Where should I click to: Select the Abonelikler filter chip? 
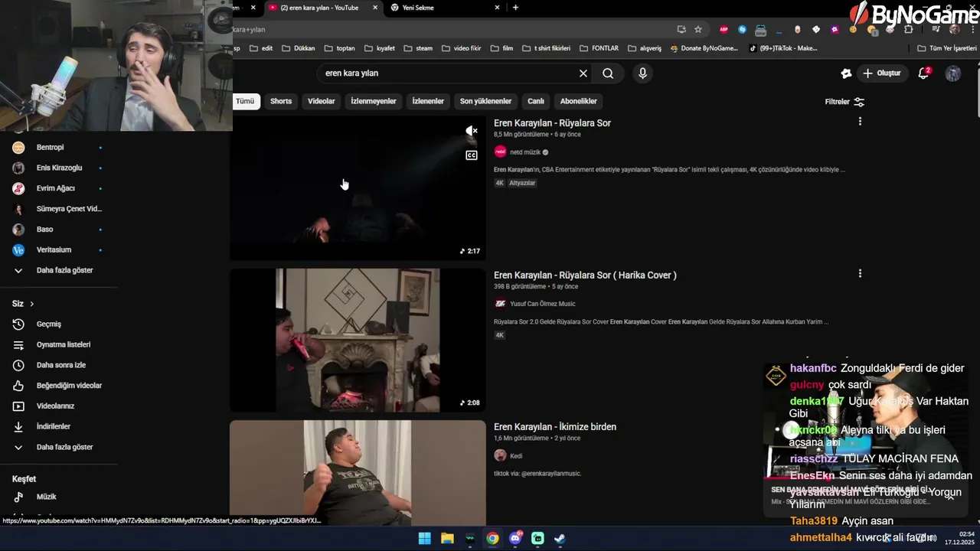(x=578, y=101)
